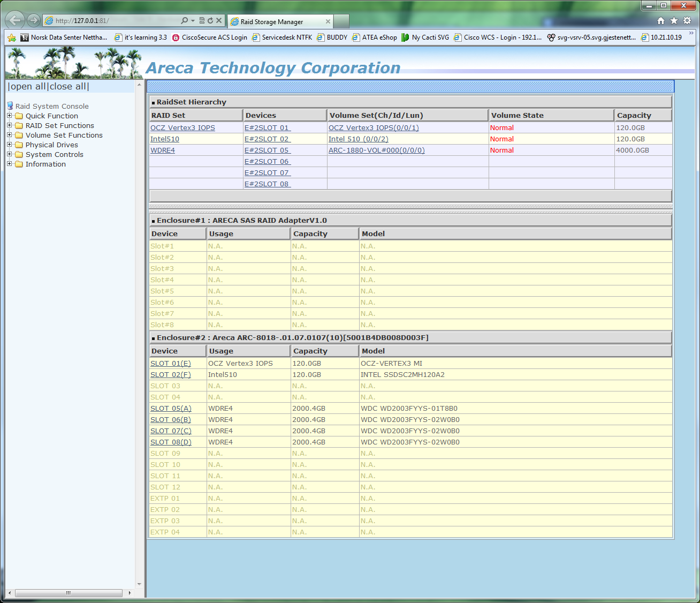Click the address bar URL field

pos(112,20)
